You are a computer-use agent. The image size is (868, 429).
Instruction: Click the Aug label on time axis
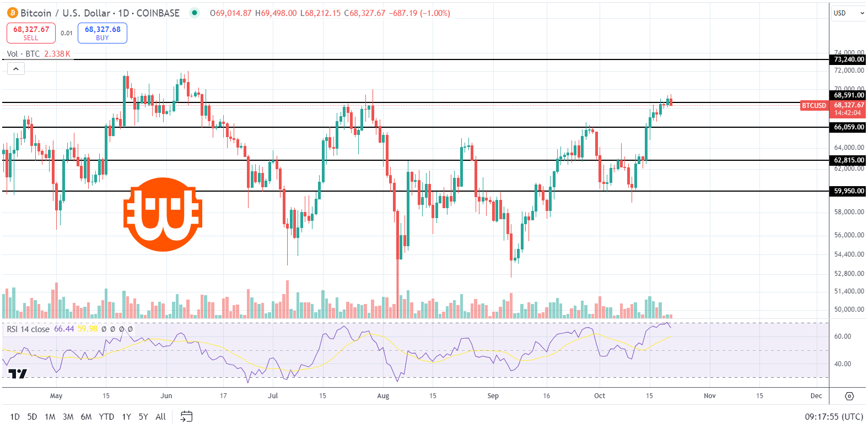pos(383,396)
